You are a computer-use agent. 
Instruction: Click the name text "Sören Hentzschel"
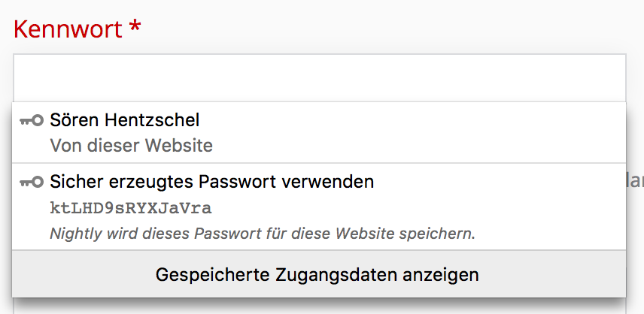pyautogui.click(x=125, y=120)
